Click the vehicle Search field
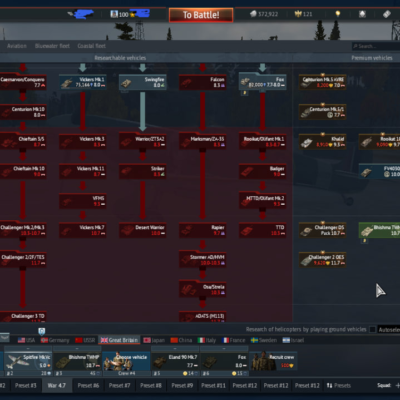The width and height of the screenshot is (400, 400). 376,46
